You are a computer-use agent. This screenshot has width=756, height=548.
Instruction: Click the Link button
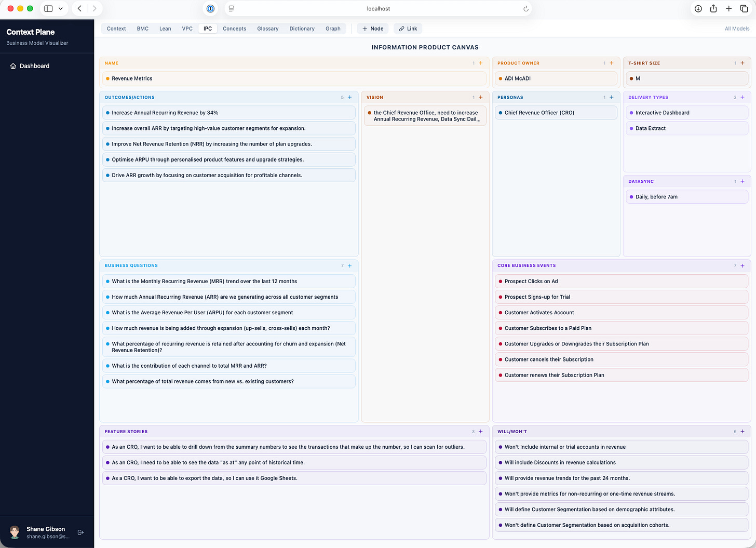point(408,29)
